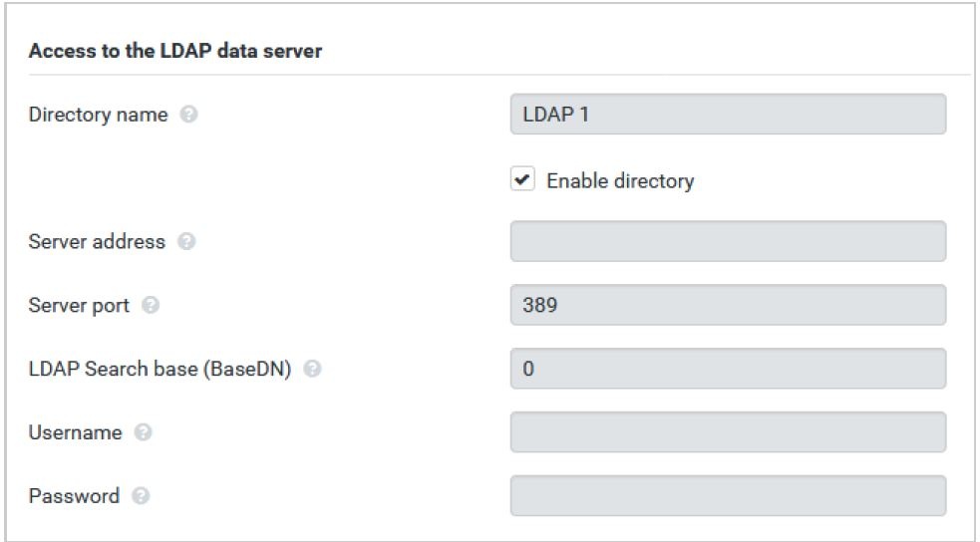
Task: Click the Enable directory label text
Action: point(620,180)
